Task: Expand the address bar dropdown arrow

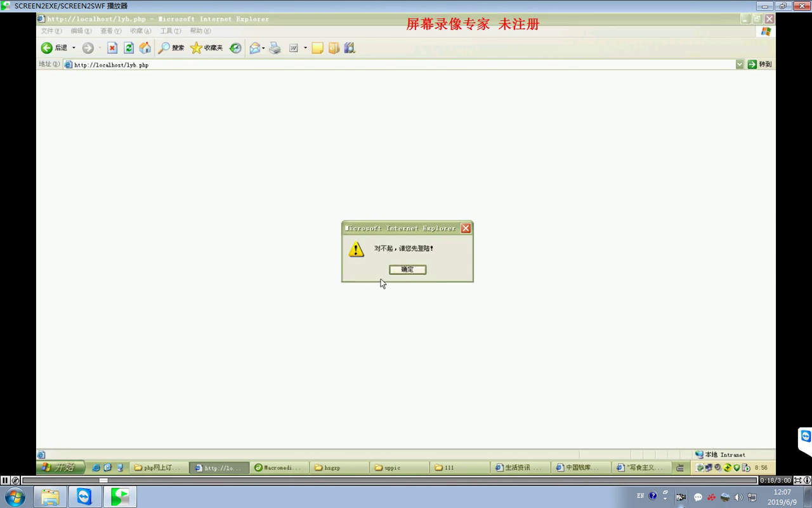Action: coord(740,64)
